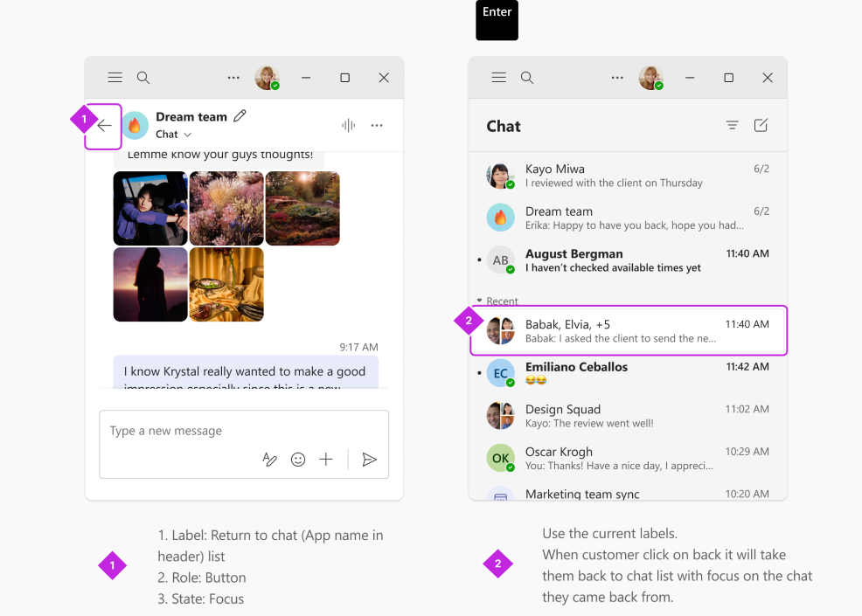Collapse the Recent section

tap(497, 301)
